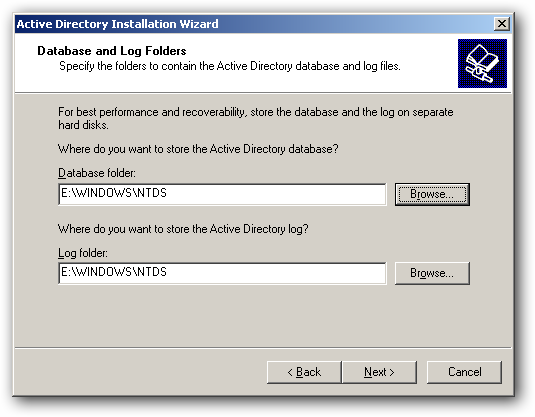Image resolution: width=535 pixels, height=417 pixels.
Task: Click the E:\WINDOWS\NTDS text in Log folder
Action: [x=114, y=272]
